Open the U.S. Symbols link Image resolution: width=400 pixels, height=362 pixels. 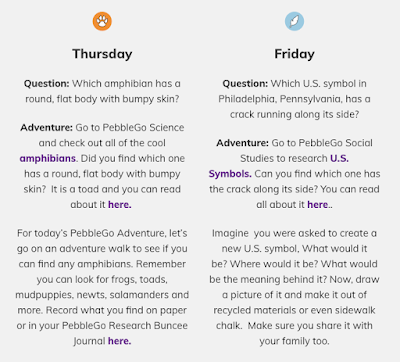(279, 166)
